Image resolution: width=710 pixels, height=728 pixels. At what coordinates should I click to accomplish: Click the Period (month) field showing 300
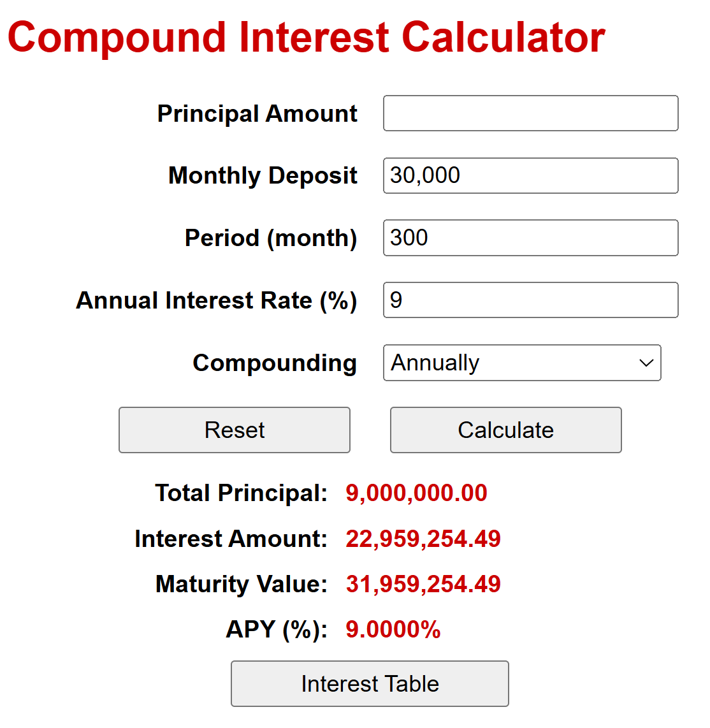(x=530, y=238)
